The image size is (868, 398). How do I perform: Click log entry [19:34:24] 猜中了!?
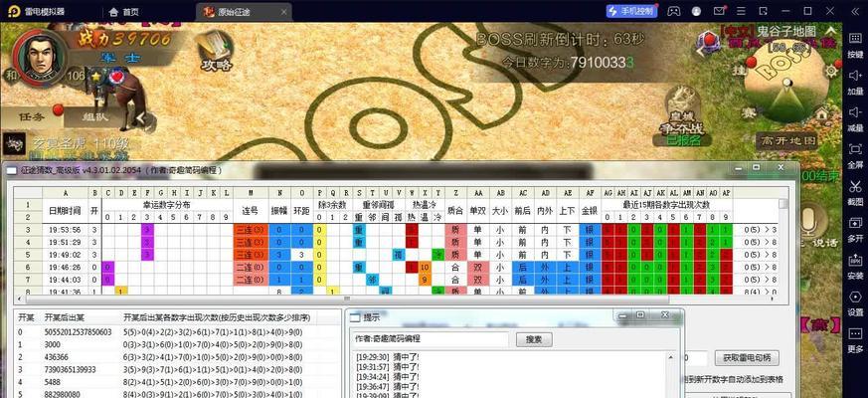click(x=388, y=376)
